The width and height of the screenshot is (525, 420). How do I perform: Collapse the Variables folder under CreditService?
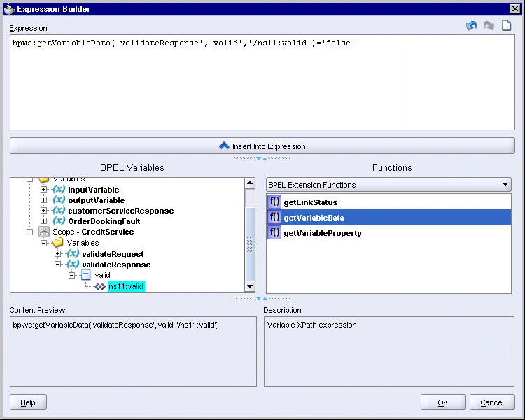43,243
